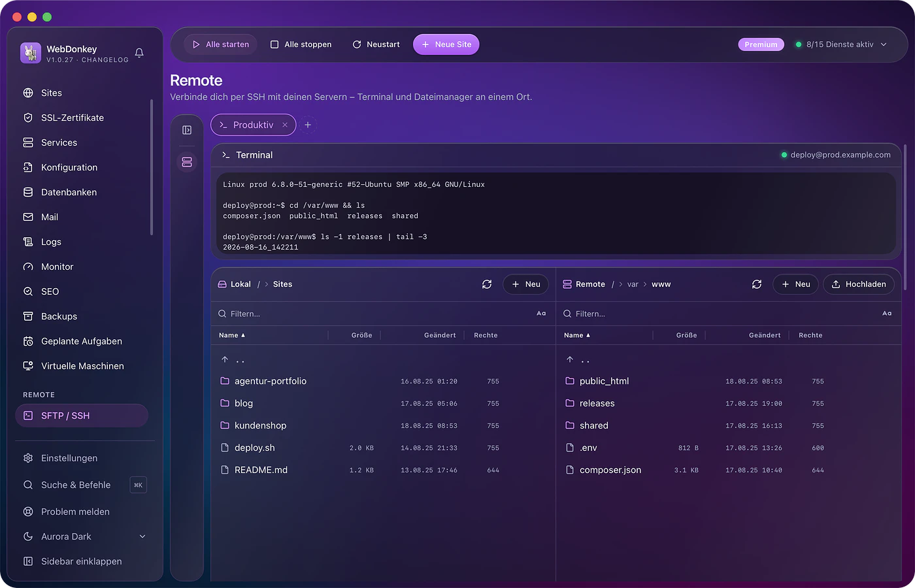The height and width of the screenshot is (588, 915).
Task: Select the agentur-portfolio folder
Action: [x=383, y=381]
